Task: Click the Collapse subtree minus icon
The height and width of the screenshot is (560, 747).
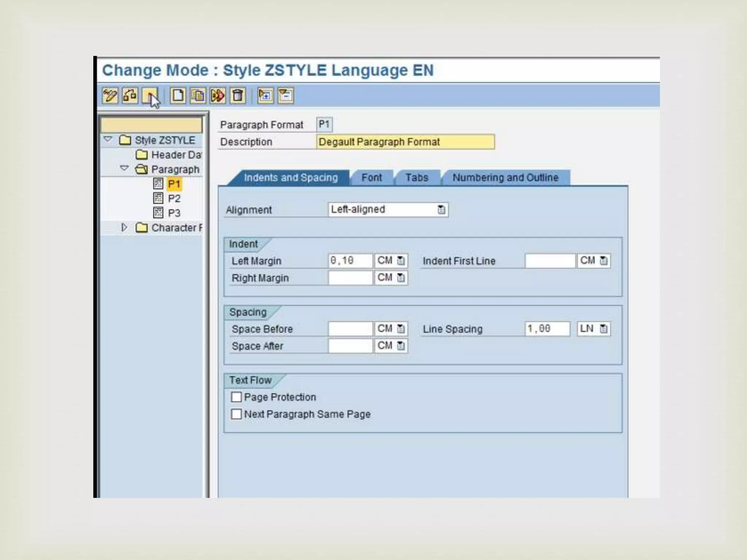Action: click(x=285, y=96)
